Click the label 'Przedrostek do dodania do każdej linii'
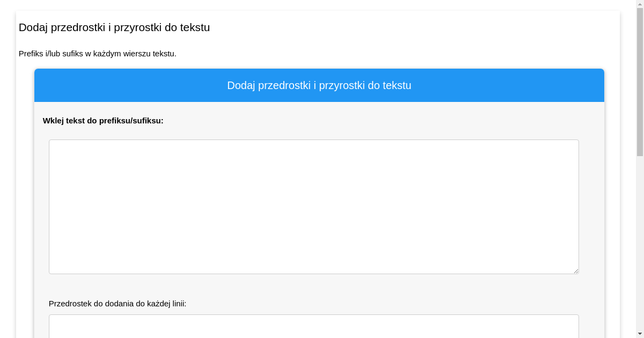The image size is (644, 338). 118,304
